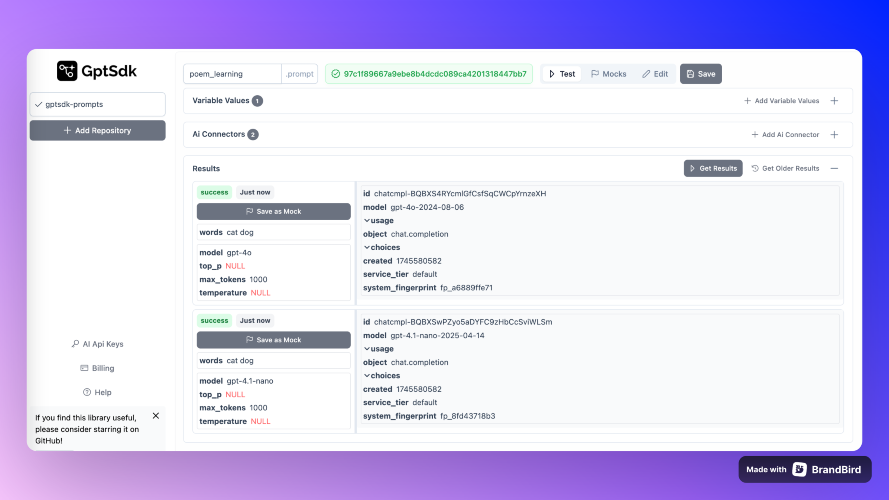Click the Variable Values count badge

click(257, 101)
